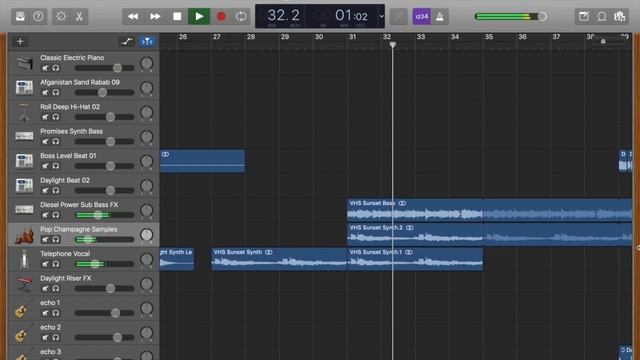Select Pop Champagne Samples track icon
The width and height of the screenshot is (640, 360).
click(x=24, y=235)
